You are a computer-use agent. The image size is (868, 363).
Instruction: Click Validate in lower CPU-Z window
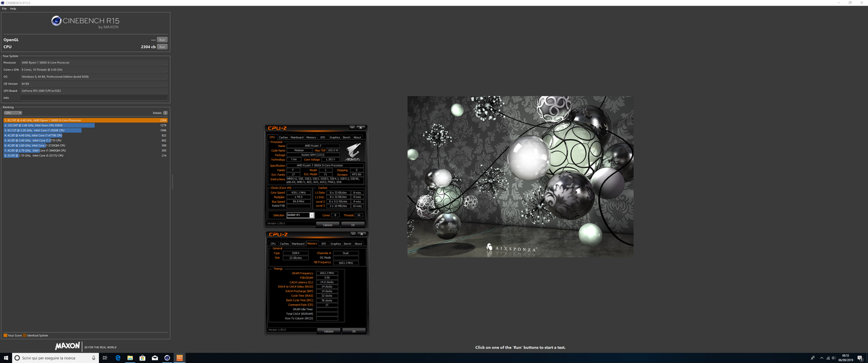tap(328, 331)
